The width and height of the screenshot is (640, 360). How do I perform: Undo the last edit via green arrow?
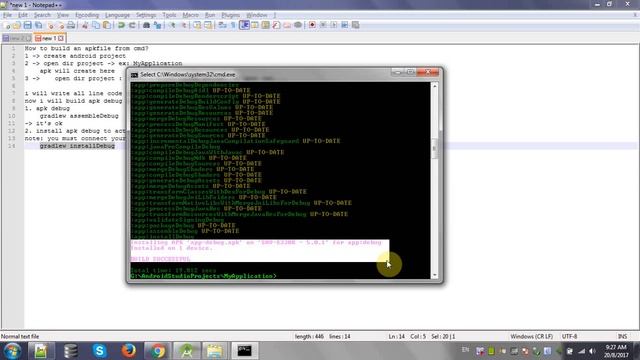coord(121,25)
